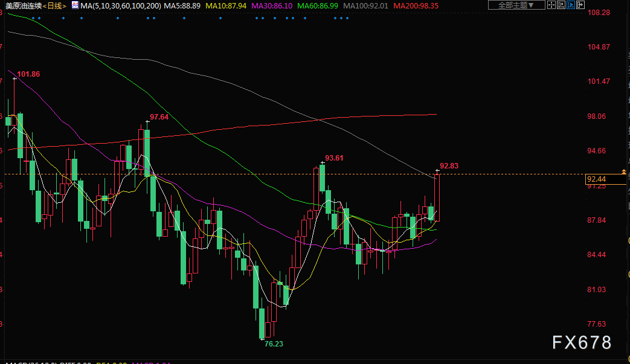630x364 pixels.
Task: Open the 全部主题 dropdown
Action: coord(516,5)
